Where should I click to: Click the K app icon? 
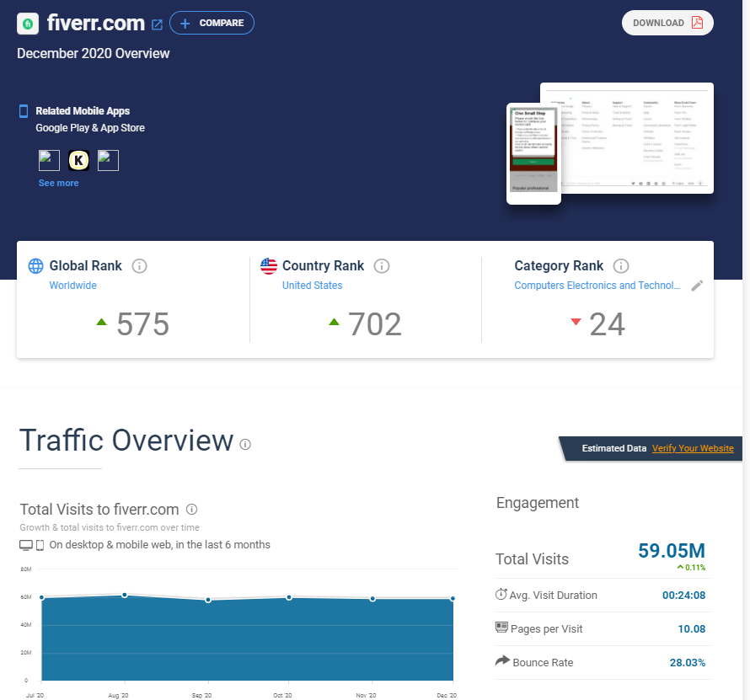click(x=78, y=160)
